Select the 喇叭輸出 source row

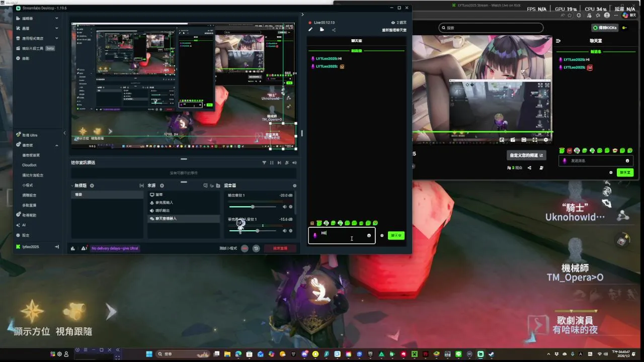point(183,211)
